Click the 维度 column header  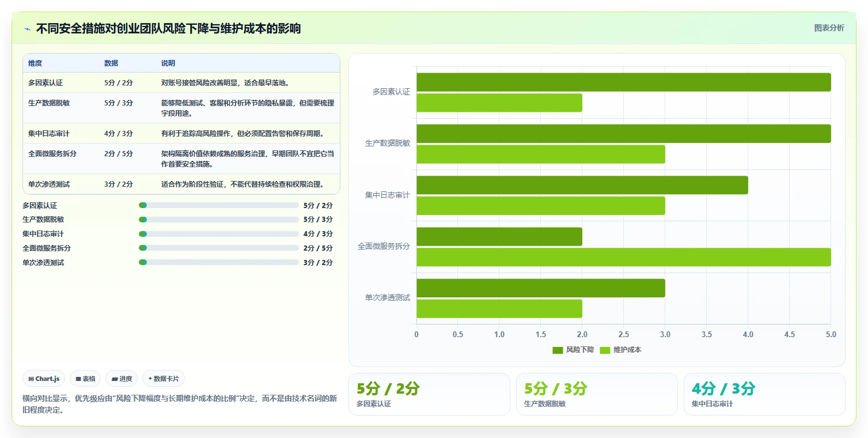pos(35,63)
